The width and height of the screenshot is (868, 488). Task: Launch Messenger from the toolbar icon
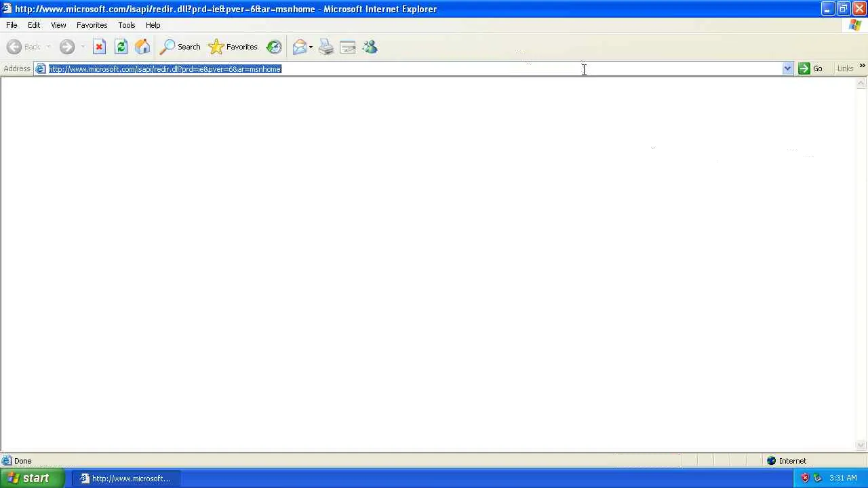(x=370, y=47)
